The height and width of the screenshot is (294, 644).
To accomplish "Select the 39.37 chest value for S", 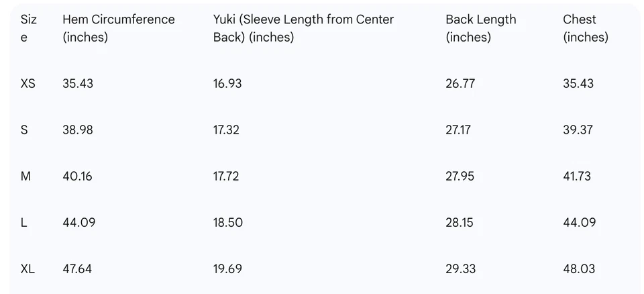I will (x=578, y=130).
